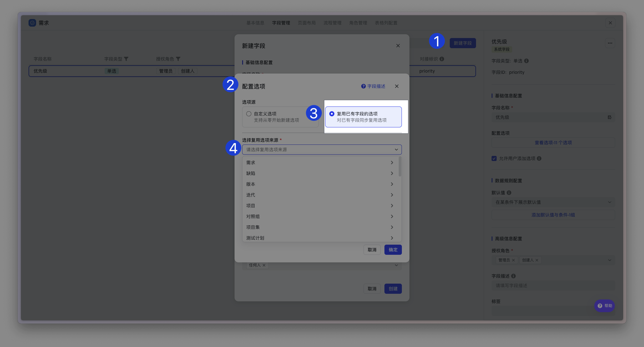
Task: Close the settings window with top-right X
Action: coord(610,23)
